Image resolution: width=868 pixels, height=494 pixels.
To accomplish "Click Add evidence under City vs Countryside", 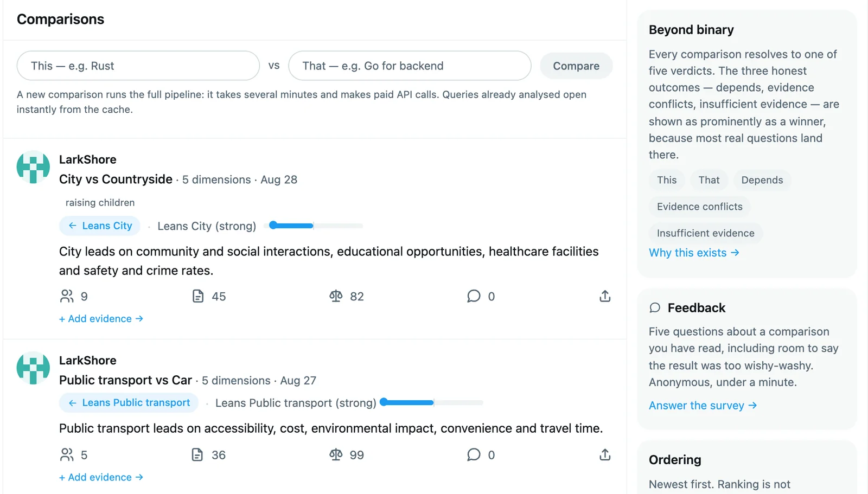I will [101, 319].
